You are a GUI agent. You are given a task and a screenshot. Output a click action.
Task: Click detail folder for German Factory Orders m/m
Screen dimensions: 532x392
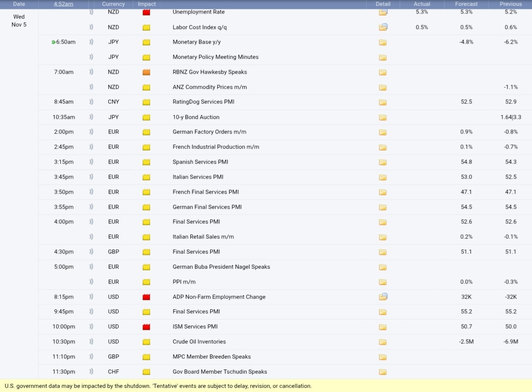tap(383, 132)
